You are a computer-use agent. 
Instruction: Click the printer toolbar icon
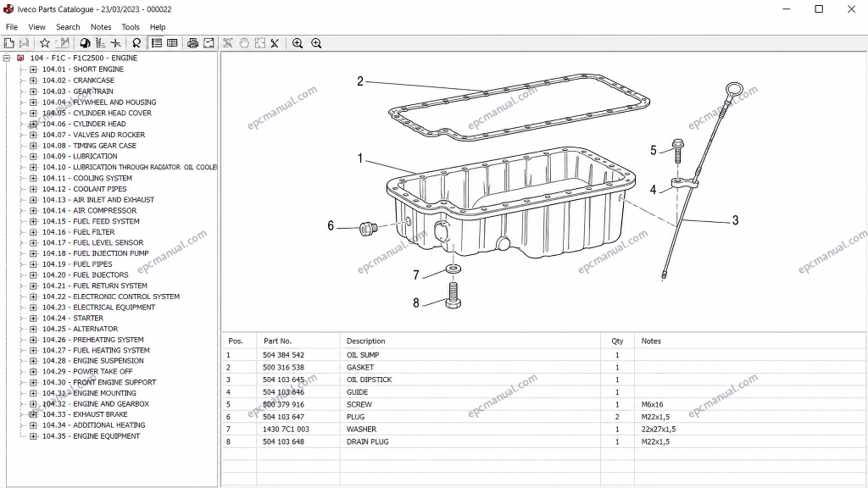point(192,43)
